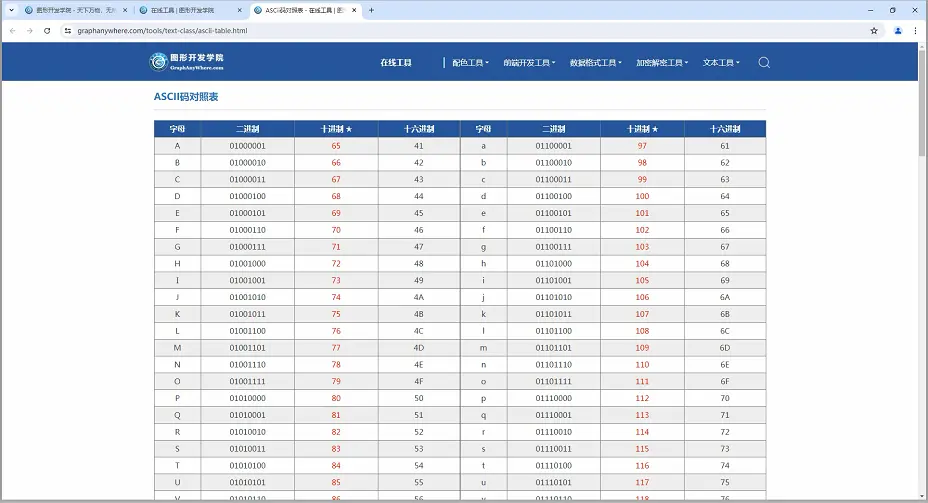Click hexadecimal cell 4D
The image size is (928, 503).
click(x=419, y=347)
